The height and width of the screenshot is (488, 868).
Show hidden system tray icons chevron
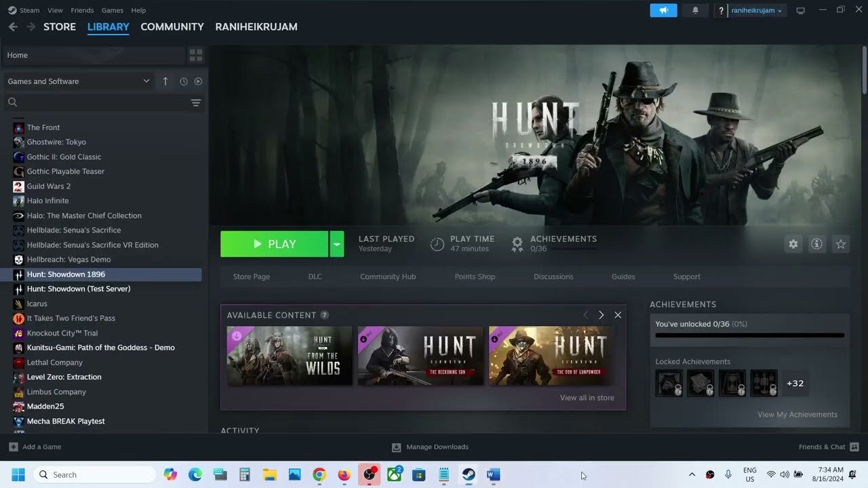tap(692, 474)
